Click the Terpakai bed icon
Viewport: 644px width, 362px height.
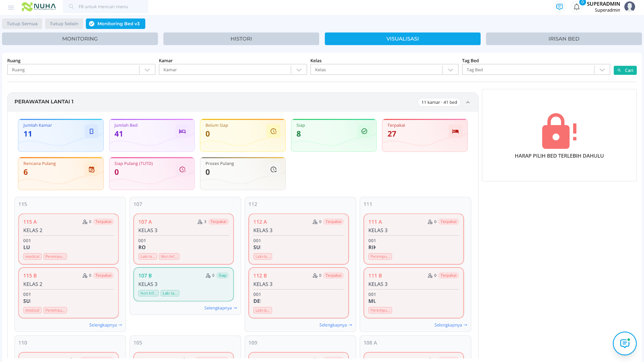[x=455, y=131]
